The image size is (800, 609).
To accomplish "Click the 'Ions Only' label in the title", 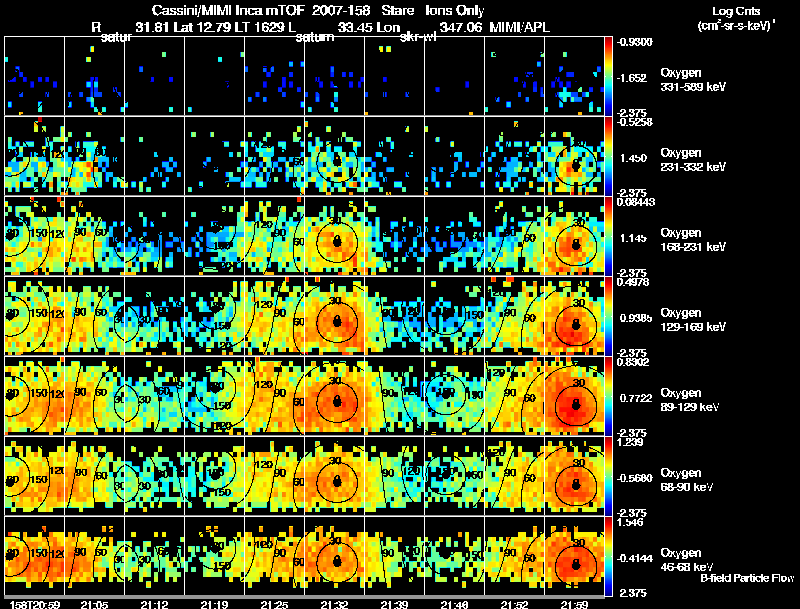I will 455,10.
